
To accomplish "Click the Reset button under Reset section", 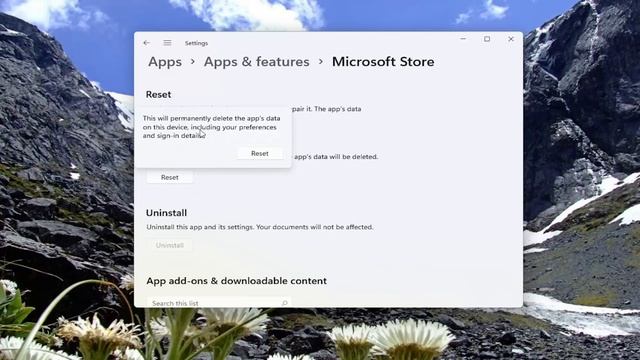I will point(169,178).
